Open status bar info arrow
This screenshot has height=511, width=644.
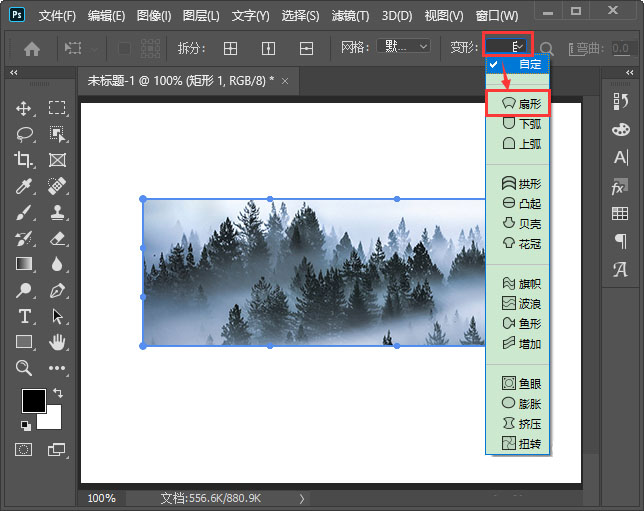[302, 499]
